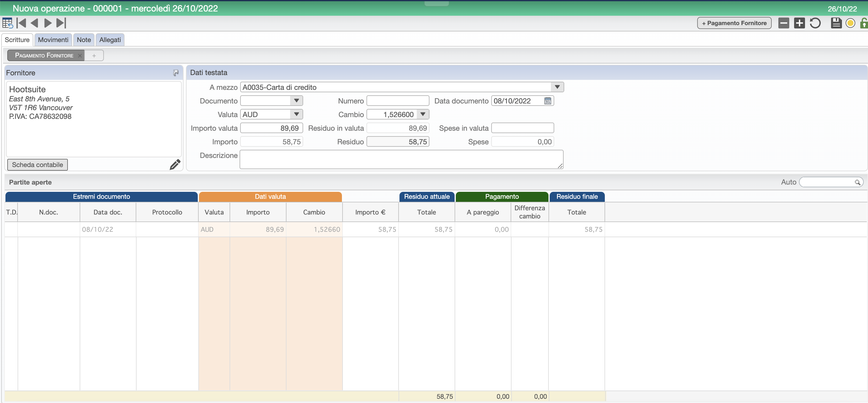Go to the next record
This screenshot has width=868, height=403.
(x=48, y=23)
